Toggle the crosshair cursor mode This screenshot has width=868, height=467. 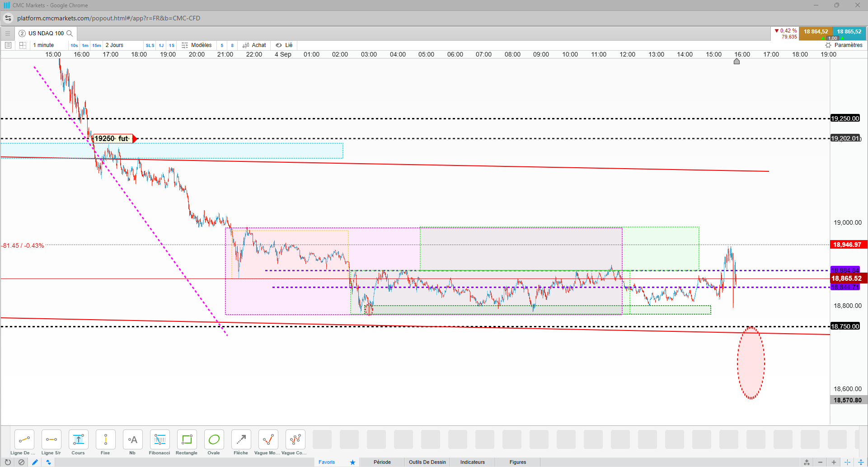pos(848,462)
